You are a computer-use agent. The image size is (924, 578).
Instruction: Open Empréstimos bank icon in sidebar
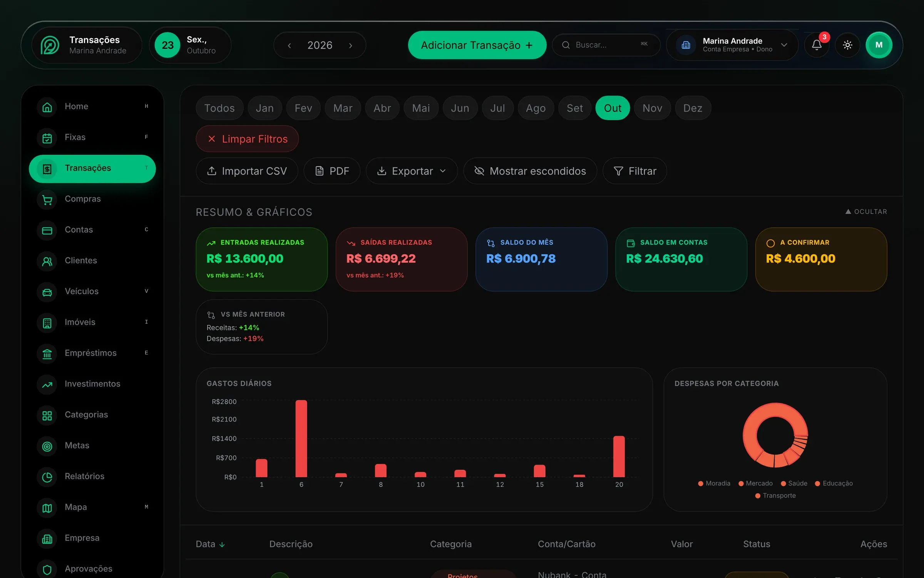[x=47, y=353]
